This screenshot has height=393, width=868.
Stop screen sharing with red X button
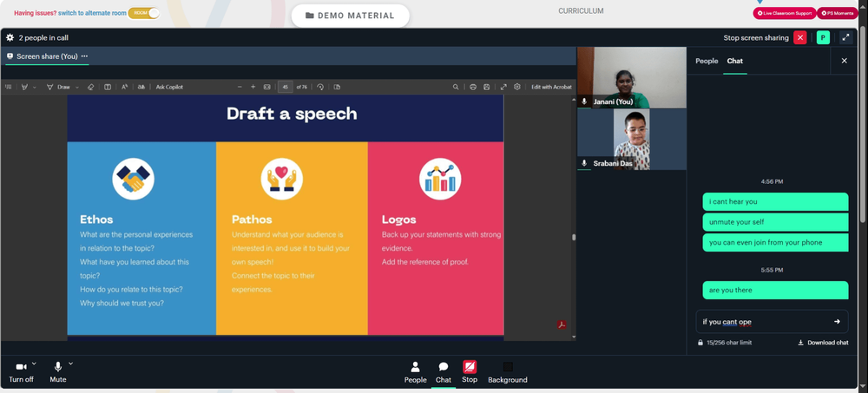pyautogui.click(x=800, y=37)
